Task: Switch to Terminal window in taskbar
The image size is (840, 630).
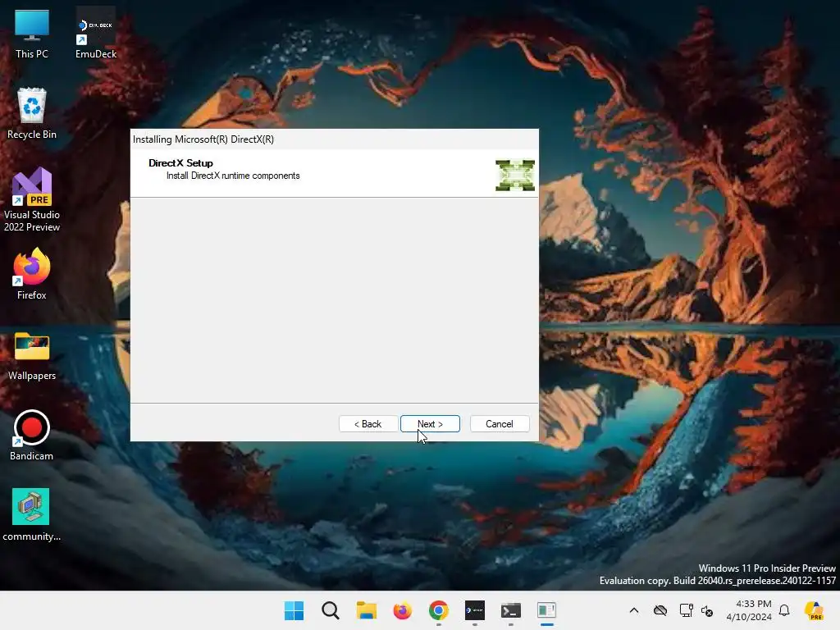Action: pyautogui.click(x=510, y=610)
